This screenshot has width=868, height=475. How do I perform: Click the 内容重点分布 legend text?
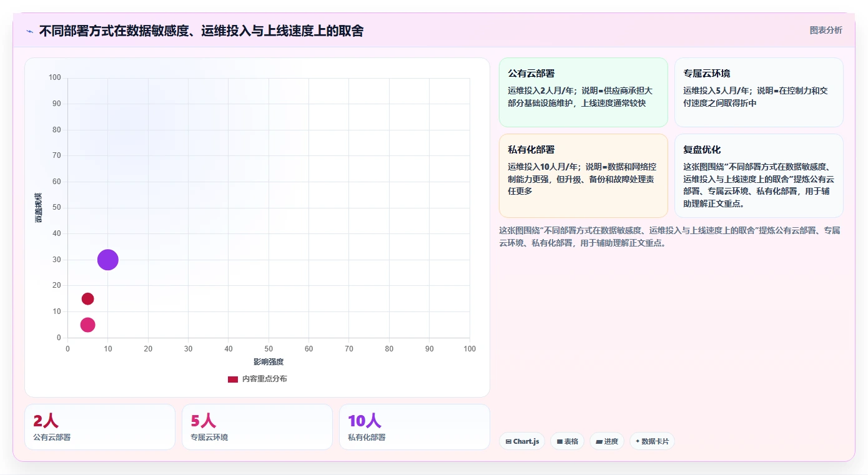click(265, 379)
